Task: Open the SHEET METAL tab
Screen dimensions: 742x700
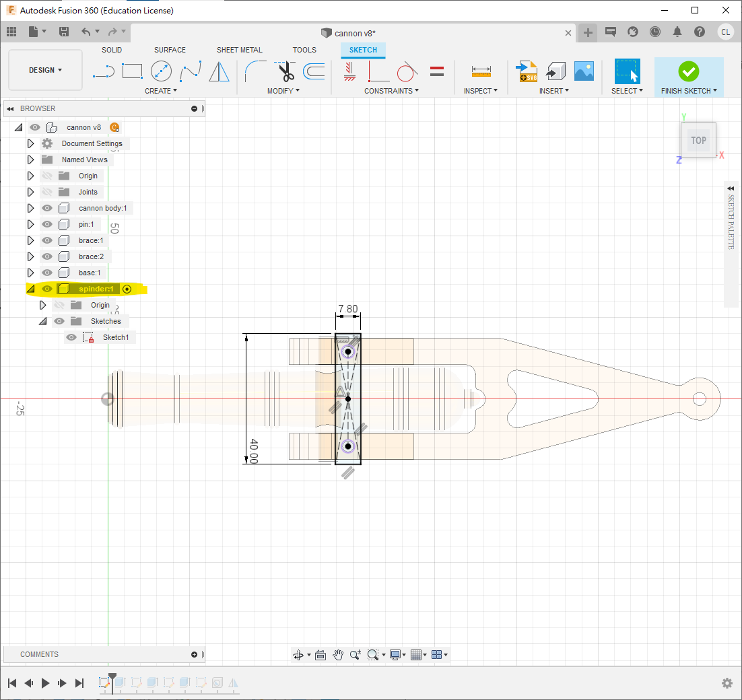Action: click(240, 50)
